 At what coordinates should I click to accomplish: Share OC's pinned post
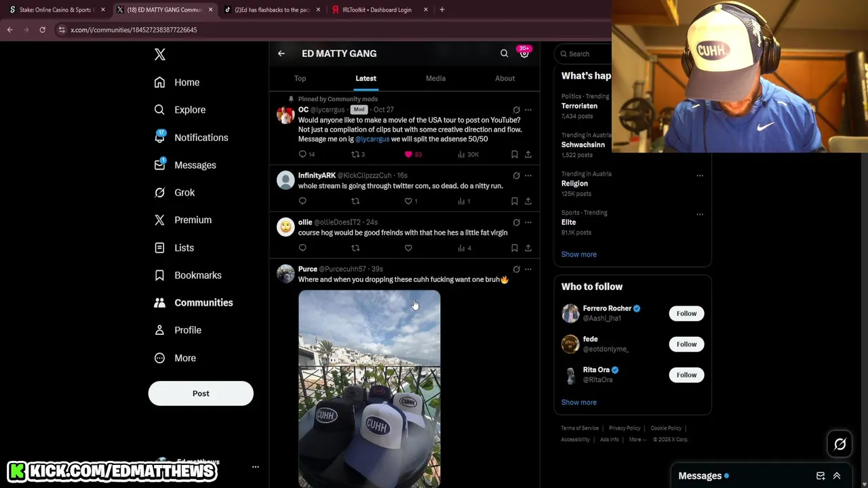528,155
